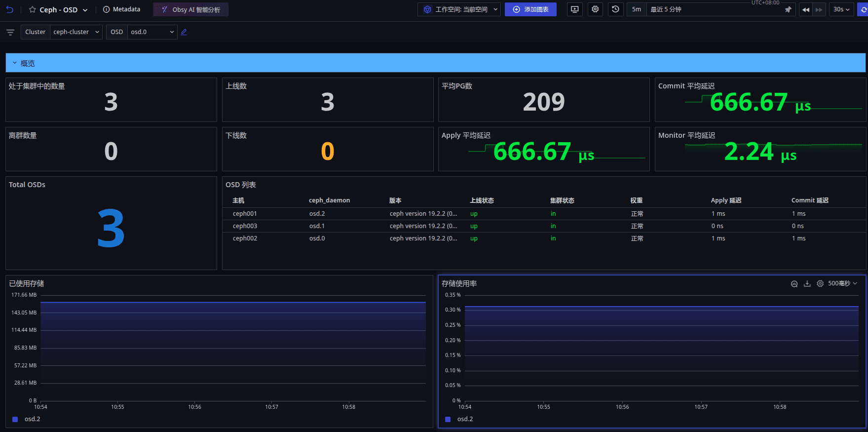Open 存储使用率 panel settings gear
Screen dimensions: 868x432
tap(820, 284)
